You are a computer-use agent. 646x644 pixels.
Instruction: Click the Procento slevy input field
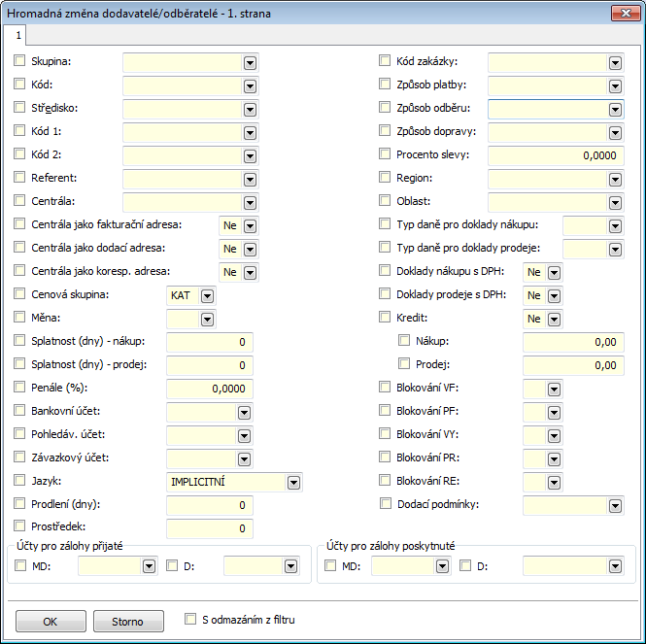[555, 155]
